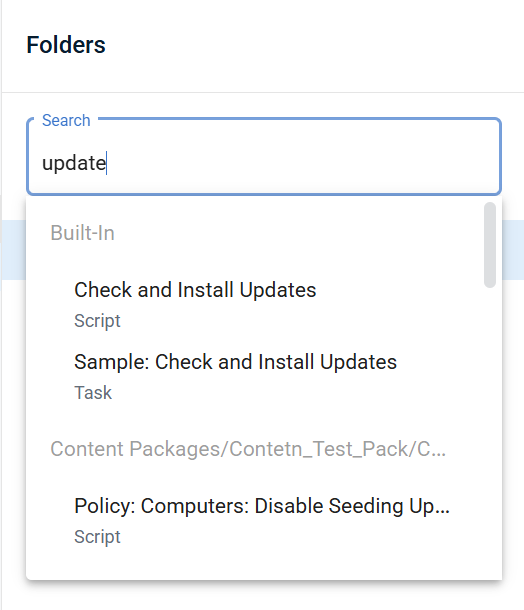Viewport: 524px width, 610px height.
Task: Dismiss dropdown by clicking blank area below it
Action: tap(264, 596)
